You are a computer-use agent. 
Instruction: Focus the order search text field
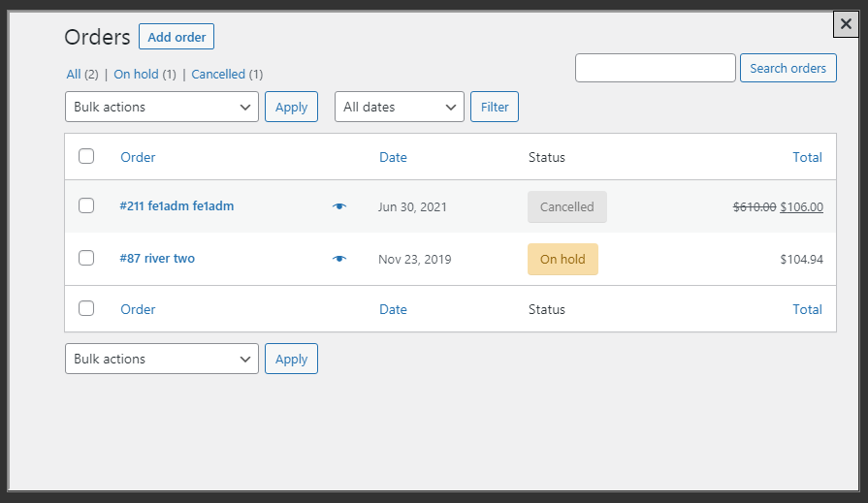(x=656, y=68)
